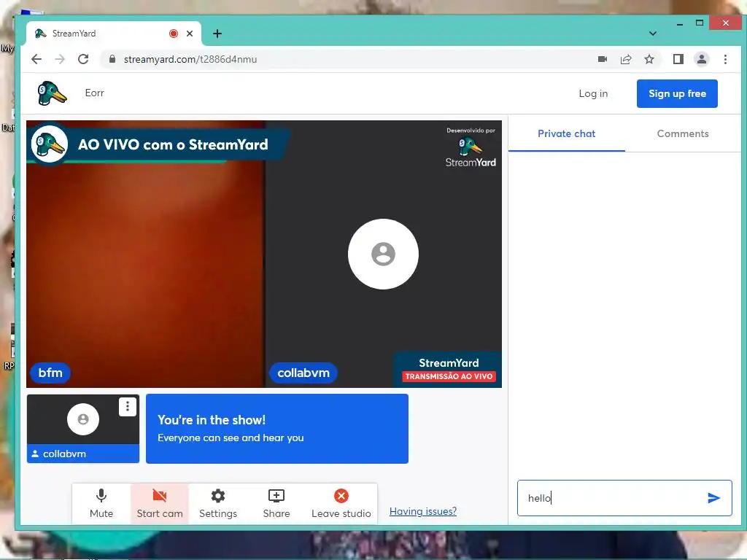Click the bfm name label
Viewport: 747px width, 560px height.
tap(50, 373)
